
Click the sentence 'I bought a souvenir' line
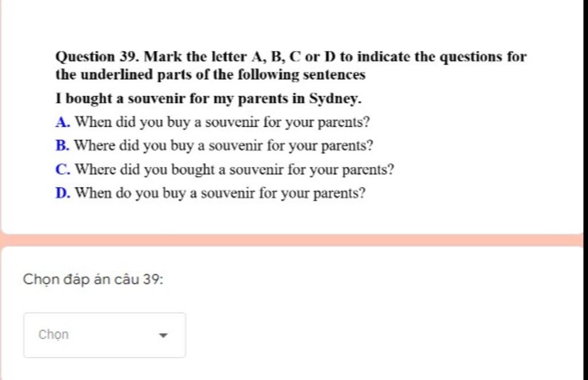tap(208, 99)
